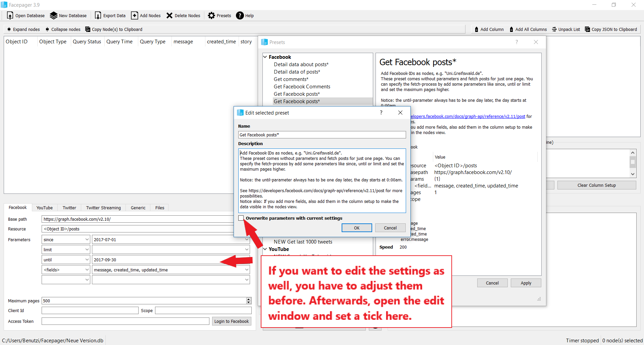
Task: Open the fields value dropdown arrow
Action: coord(247,270)
